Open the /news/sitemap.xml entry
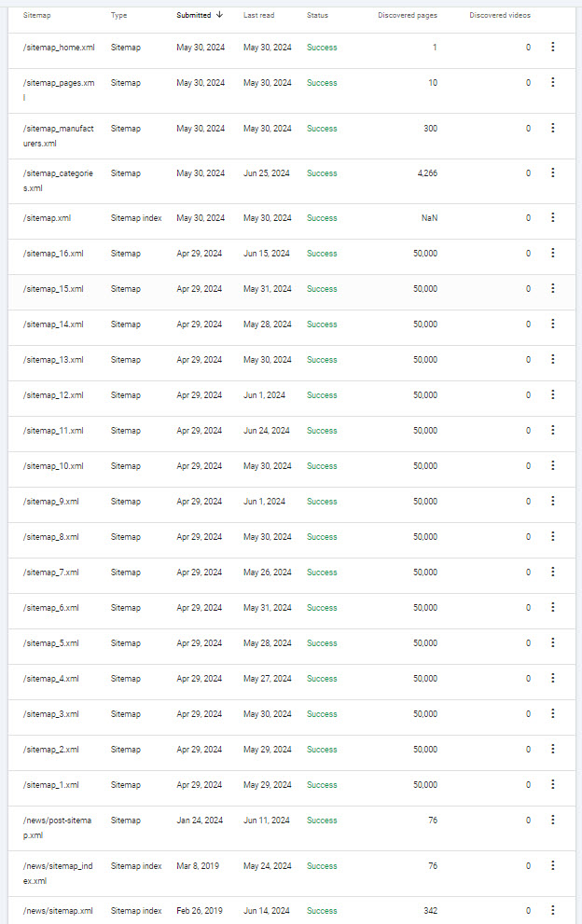Viewport: 582px width, 924px height. pyautogui.click(x=58, y=910)
